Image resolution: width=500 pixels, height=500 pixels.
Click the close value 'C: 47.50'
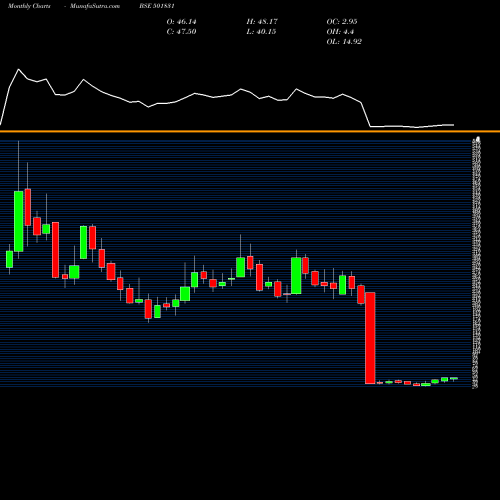pyautogui.click(x=181, y=32)
